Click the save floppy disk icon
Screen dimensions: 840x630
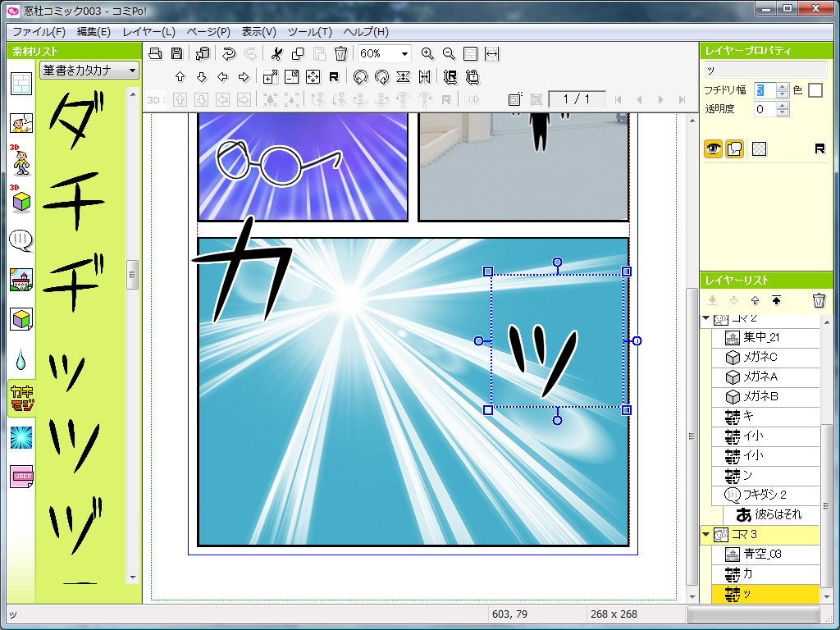177,53
